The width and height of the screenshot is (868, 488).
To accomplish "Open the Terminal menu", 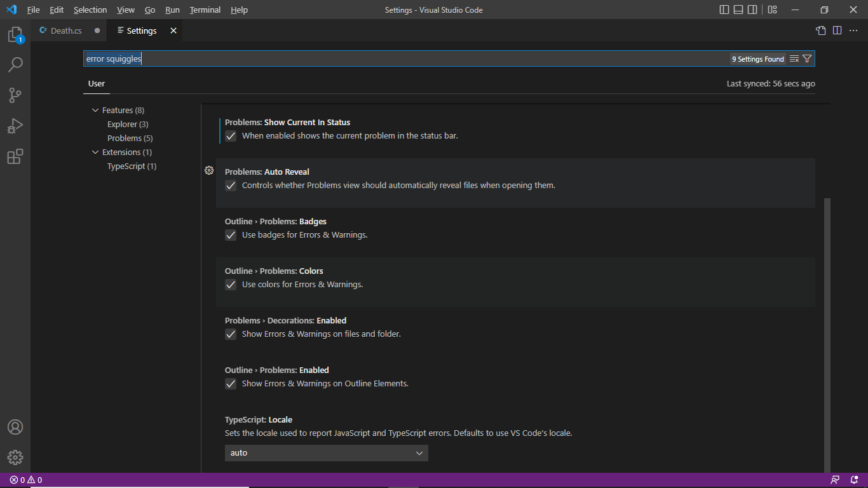I will 205,10.
